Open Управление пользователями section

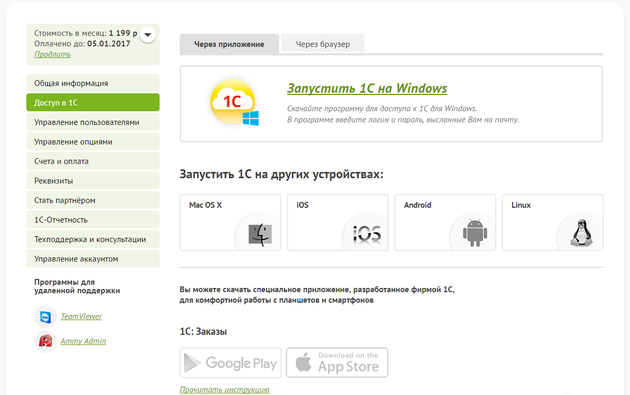coord(93,122)
